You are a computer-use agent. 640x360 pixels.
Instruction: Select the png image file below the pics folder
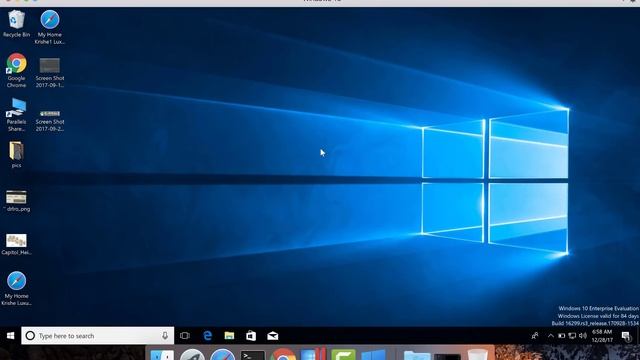point(16,201)
